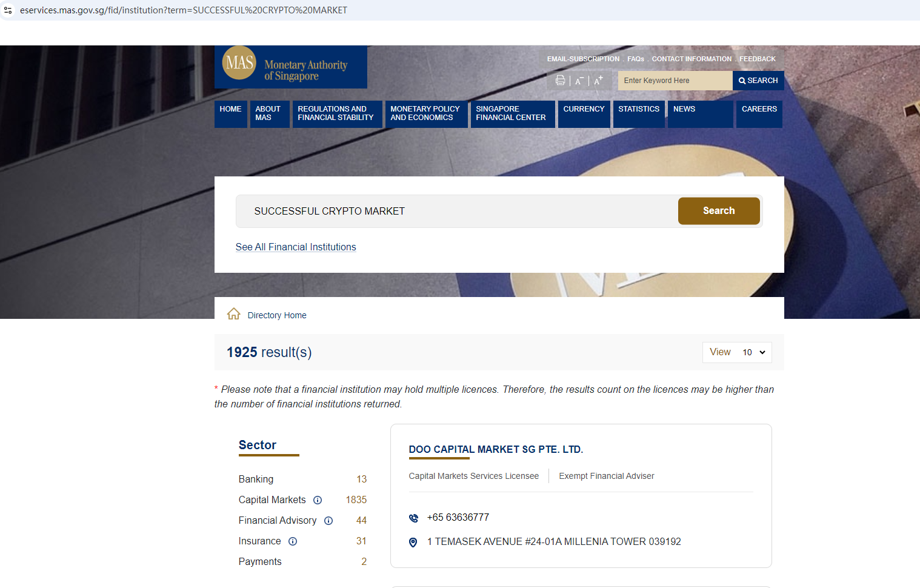The width and height of the screenshot is (920, 588).
Task: Click the blue SEARCH button in header
Action: (x=758, y=81)
